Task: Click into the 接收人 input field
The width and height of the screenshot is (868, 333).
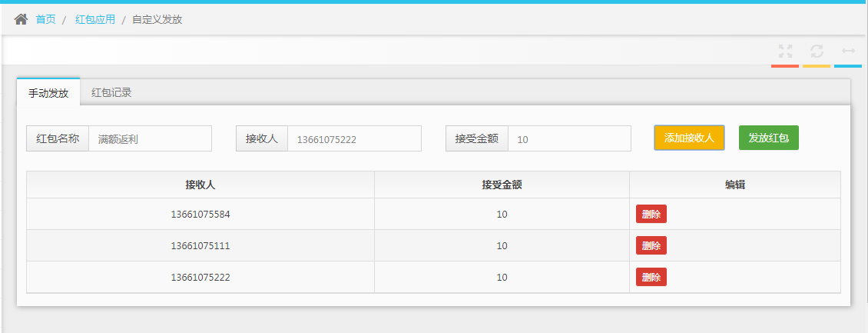Action: pyautogui.click(x=354, y=139)
